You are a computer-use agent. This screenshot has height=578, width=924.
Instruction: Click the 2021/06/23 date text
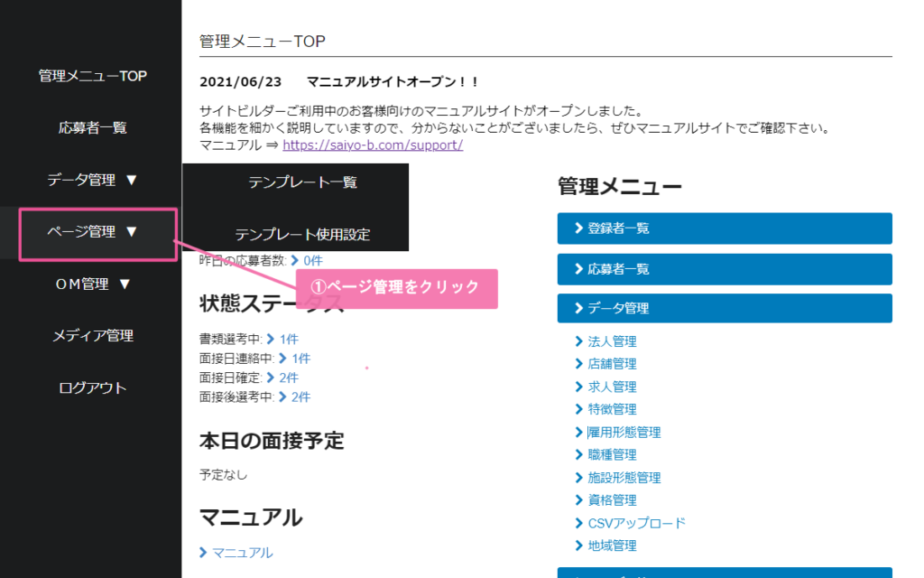(x=240, y=82)
